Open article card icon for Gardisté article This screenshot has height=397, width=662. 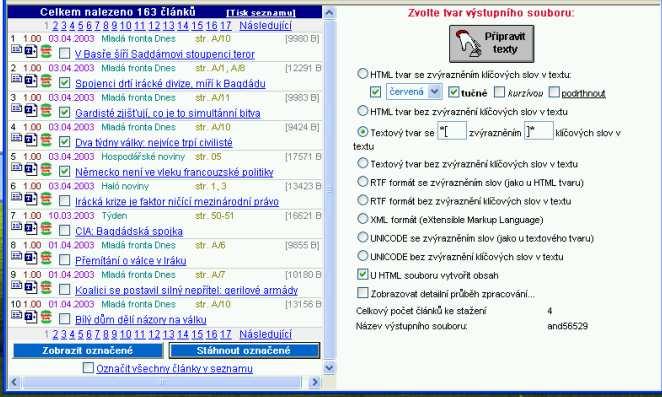pos(16,109)
